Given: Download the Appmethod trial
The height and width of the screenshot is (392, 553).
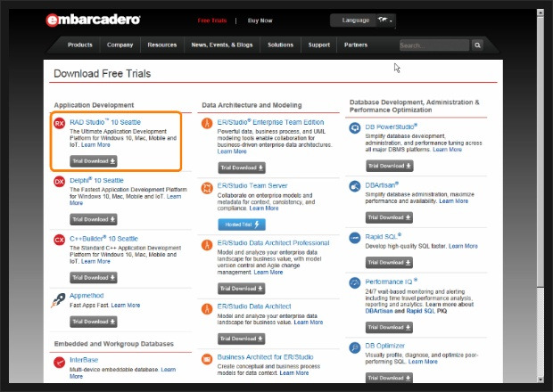Looking at the screenshot, I should tap(94, 322).
